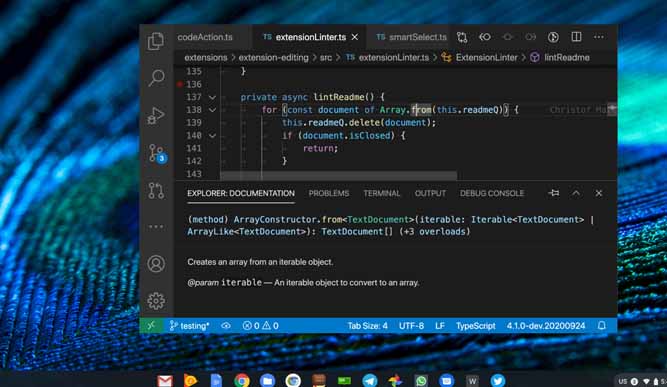Open the Manage gear icon
The height and width of the screenshot is (387, 667).
click(x=156, y=301)
